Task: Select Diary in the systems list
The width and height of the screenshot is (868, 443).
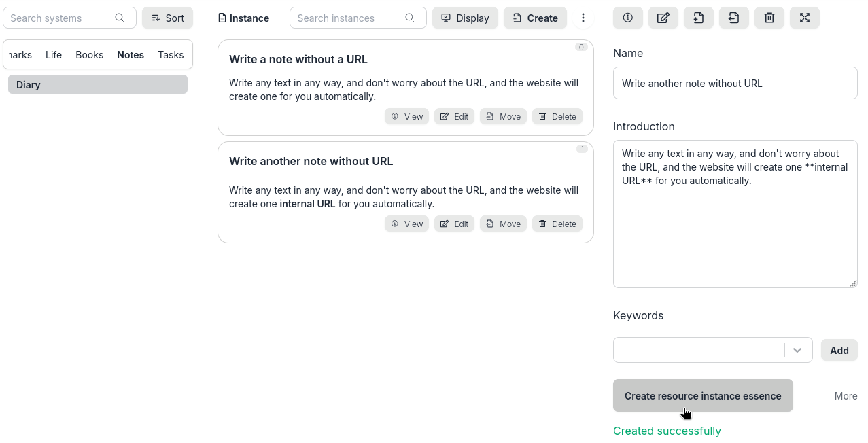Action: [98, 85]
